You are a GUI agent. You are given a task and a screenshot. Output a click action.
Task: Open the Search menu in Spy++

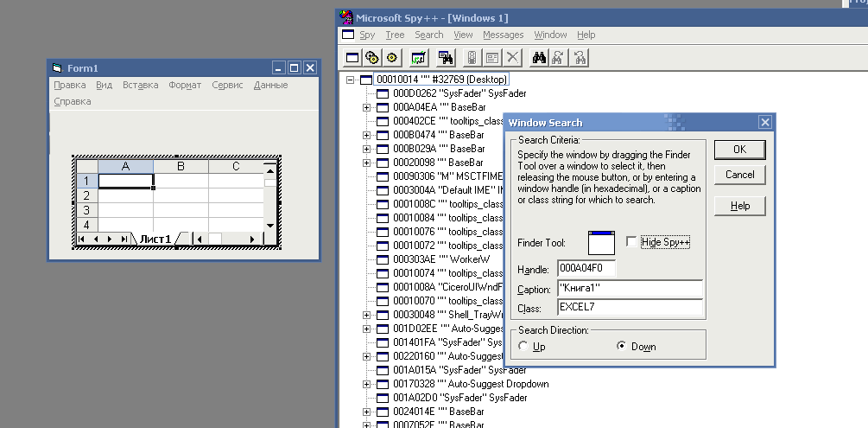click(429, 35)
